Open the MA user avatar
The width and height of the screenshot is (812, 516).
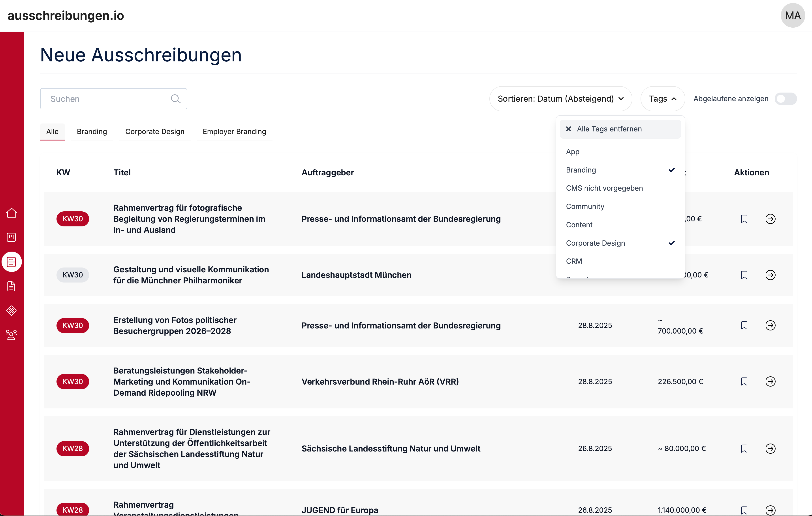[x=792, y=15]
